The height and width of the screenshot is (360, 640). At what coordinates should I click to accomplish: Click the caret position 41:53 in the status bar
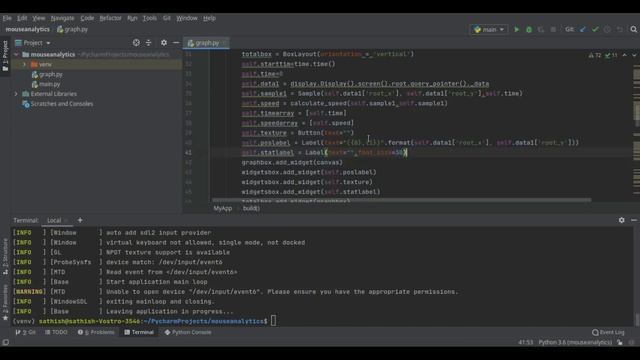pyautogui.click(x=525, y=342)
